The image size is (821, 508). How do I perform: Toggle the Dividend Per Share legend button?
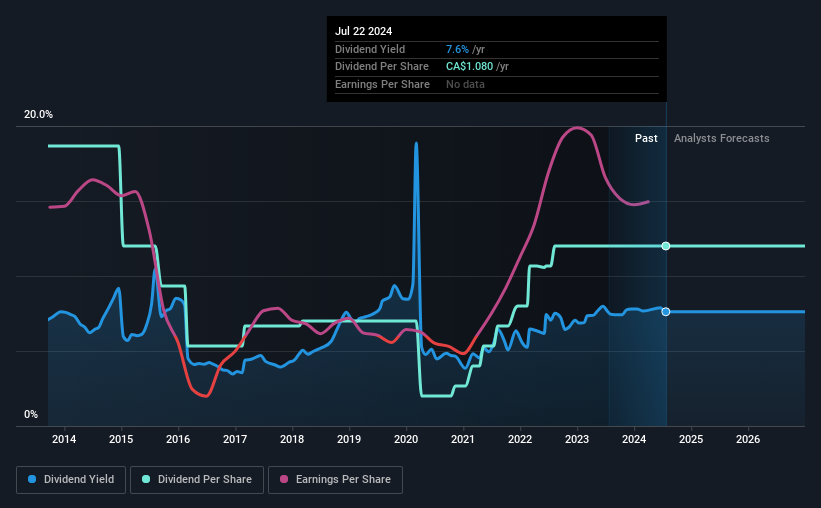pyautogui.click(x=197, y=480)
